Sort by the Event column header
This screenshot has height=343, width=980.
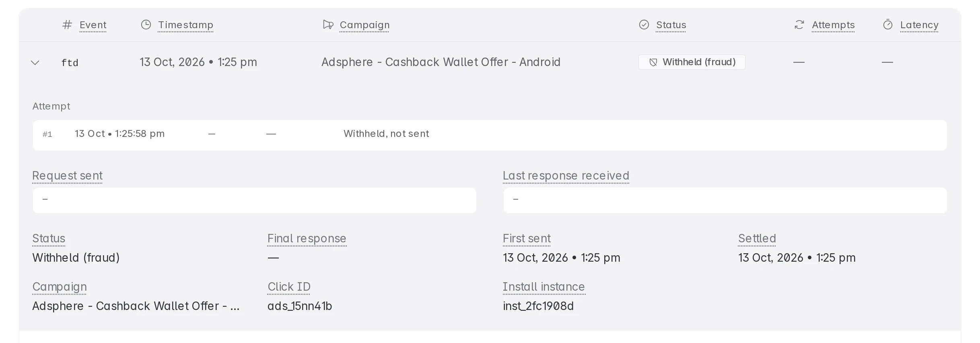pyautogui.click(x=93, y=25)
